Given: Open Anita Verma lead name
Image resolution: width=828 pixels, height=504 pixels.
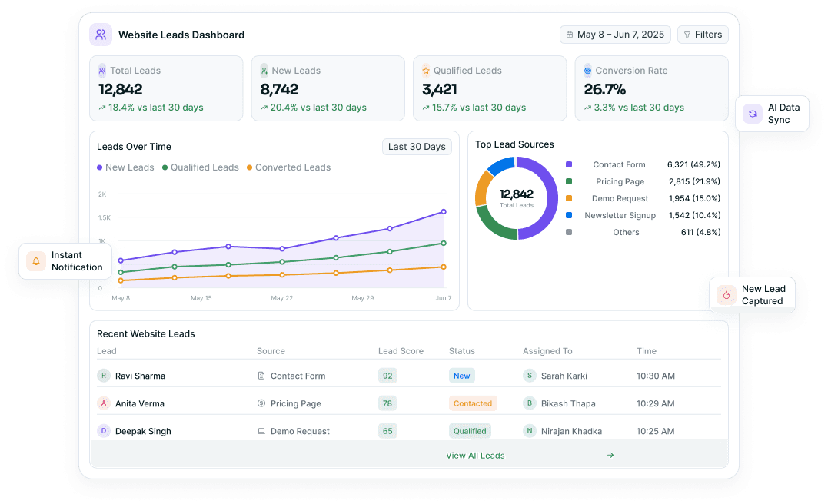Looking at the screenshot, I should click(x=140, y=403).
